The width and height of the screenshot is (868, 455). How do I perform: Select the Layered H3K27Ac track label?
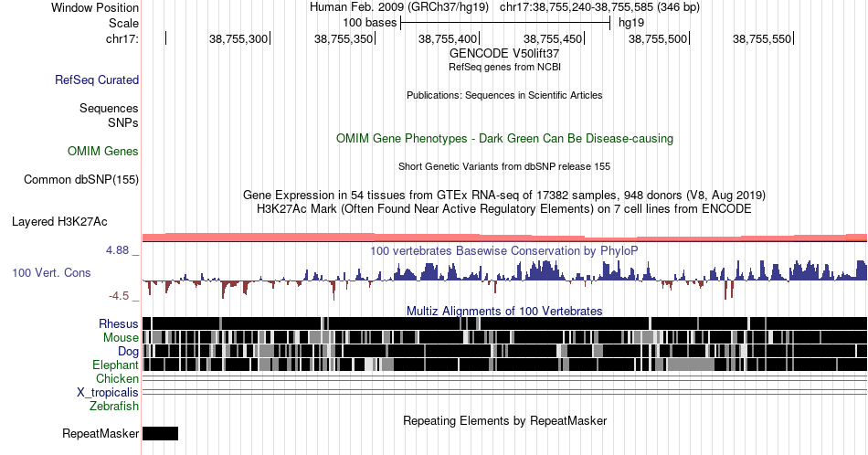[x=59, y=221]
